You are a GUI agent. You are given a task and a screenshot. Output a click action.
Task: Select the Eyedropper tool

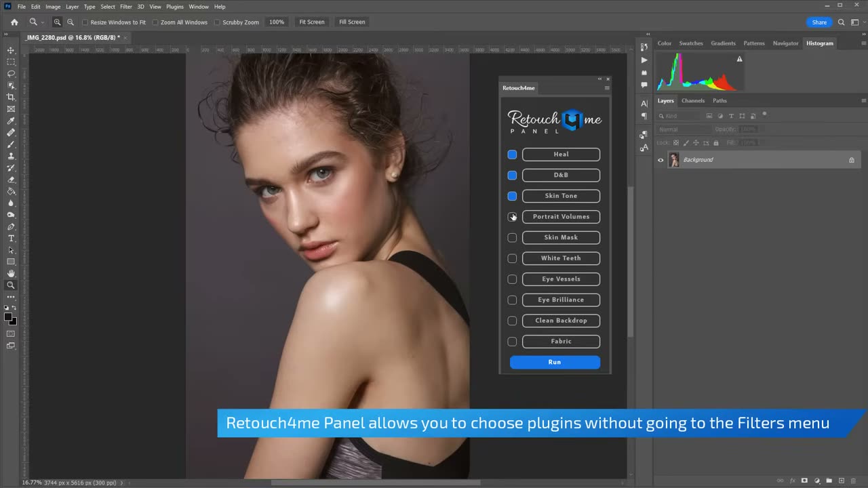pos(11,121)
